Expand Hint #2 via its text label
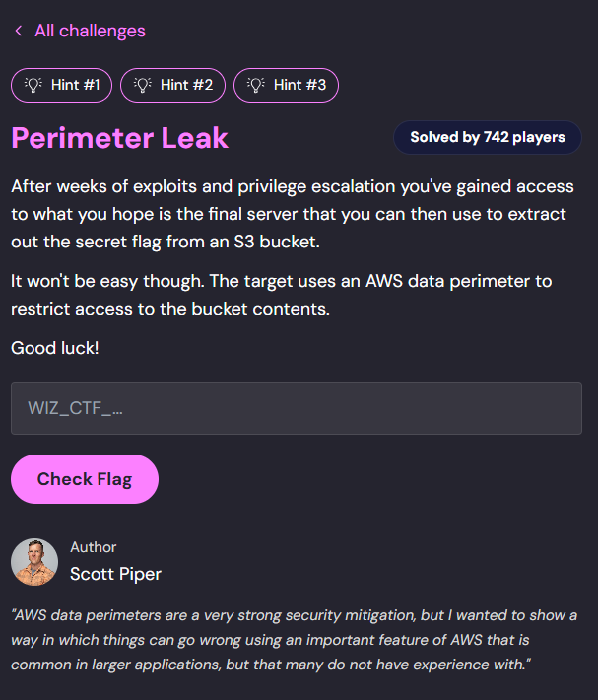 (x=188, y=85)
